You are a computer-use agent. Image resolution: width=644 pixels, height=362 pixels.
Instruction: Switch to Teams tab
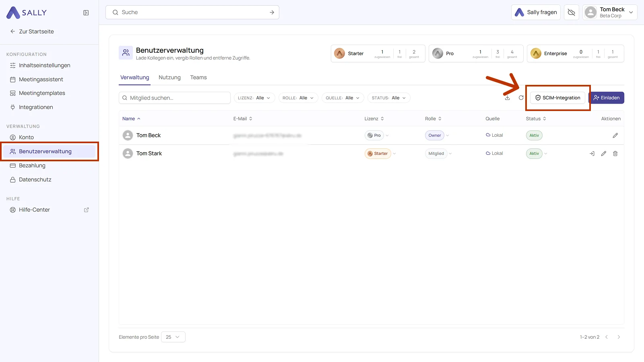point(198,78)
